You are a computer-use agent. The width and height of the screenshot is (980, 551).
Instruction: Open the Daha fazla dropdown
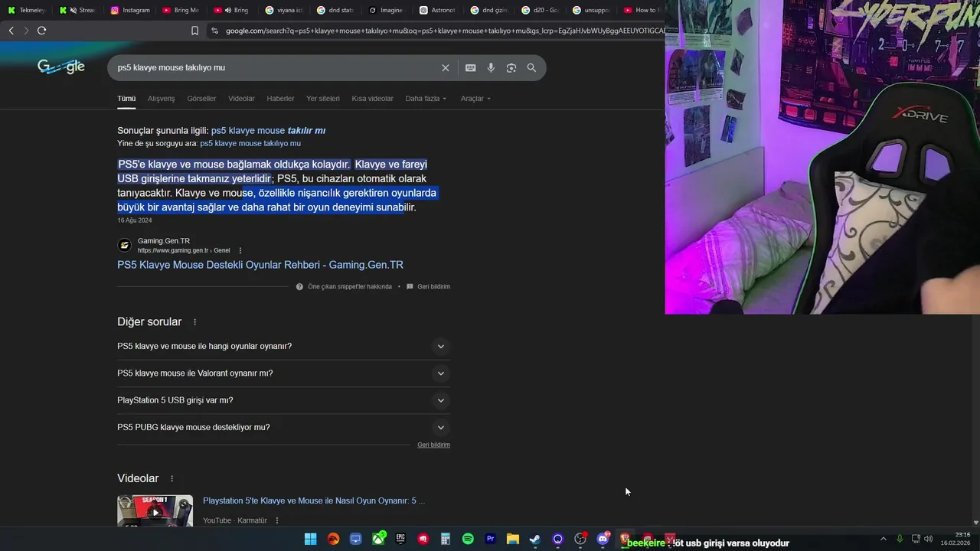pyautogui.click(x=426, y=99)
